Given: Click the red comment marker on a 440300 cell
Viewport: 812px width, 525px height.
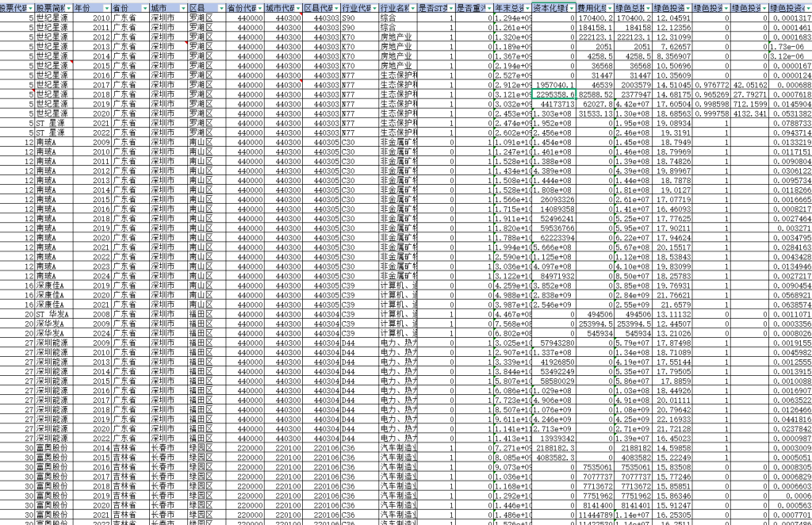Looking at the screenshot, I should click(x=300, y=13).
